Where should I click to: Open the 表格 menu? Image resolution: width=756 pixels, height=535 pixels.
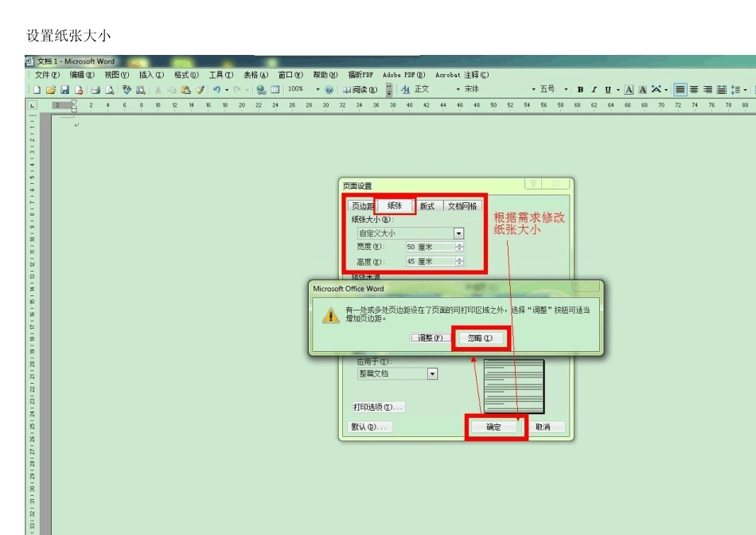pyautogui.click(x=255, y=75)
